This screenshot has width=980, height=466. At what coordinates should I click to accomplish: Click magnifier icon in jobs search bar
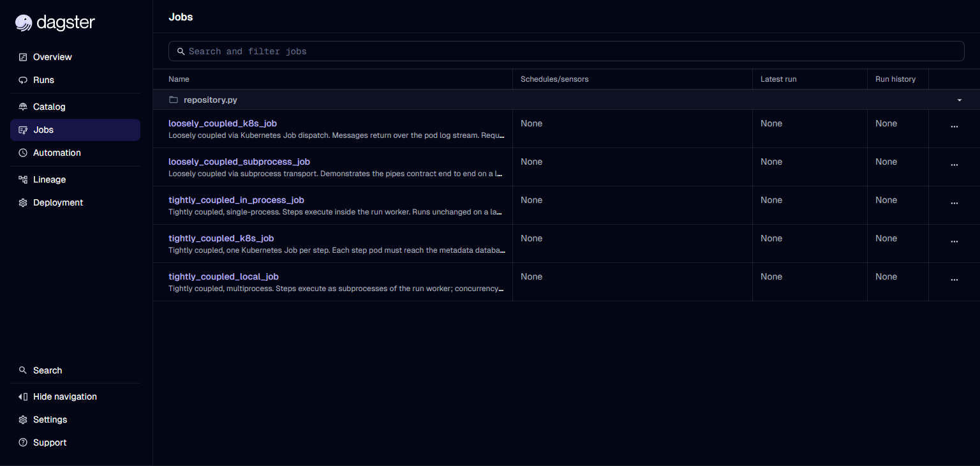181,51
